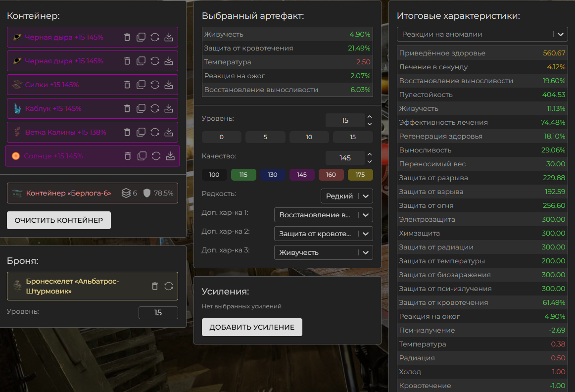Duplicate the second Черная дыра artifact
Viewport: 575px width, 392px height.
[141, 61]
